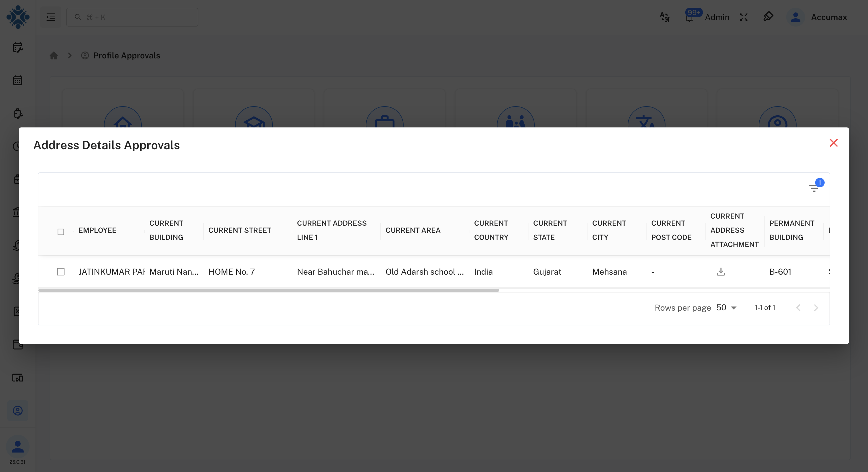Toggle the sidebar collapse icon
This screenshot has width=868, height=472.
(x=50, y=17)
